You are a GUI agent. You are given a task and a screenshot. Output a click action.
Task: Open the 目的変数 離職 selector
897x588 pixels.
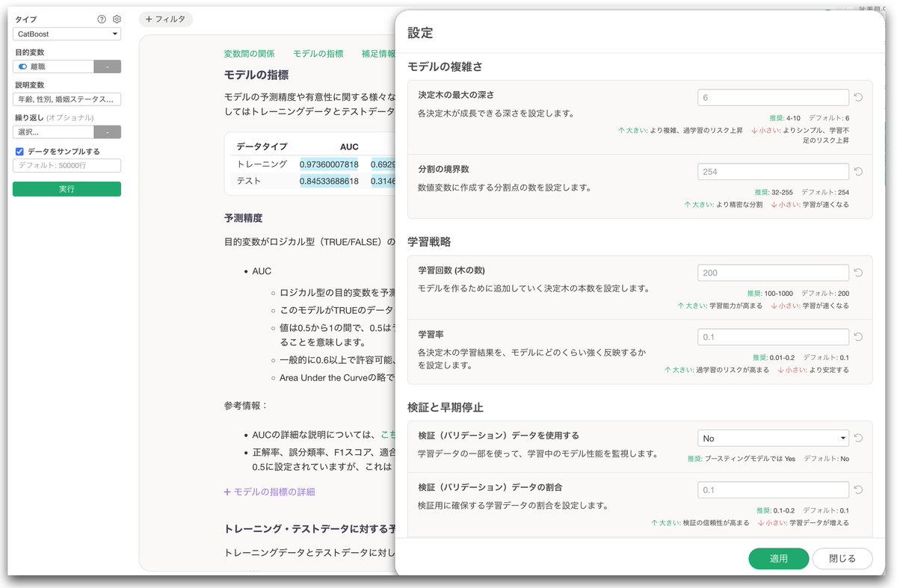pos(53,66)
